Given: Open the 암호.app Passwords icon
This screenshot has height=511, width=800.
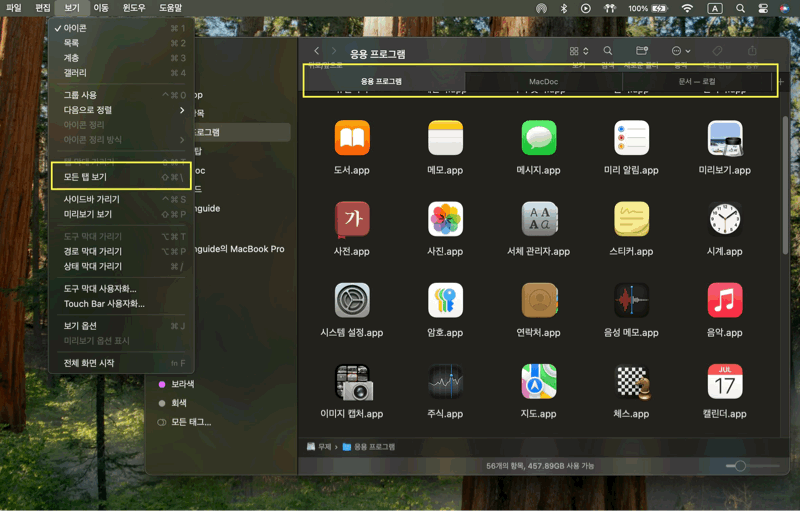Looking at the screenshot, I should (445, 300).
